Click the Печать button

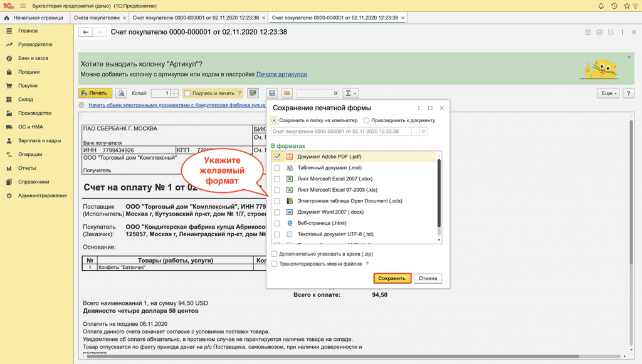95,93
